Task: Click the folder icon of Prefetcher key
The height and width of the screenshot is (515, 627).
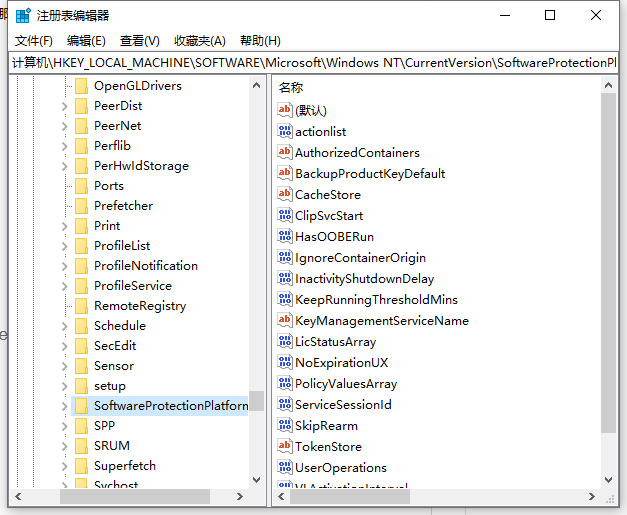Action: pyautogui.click(x=82, y=206)
